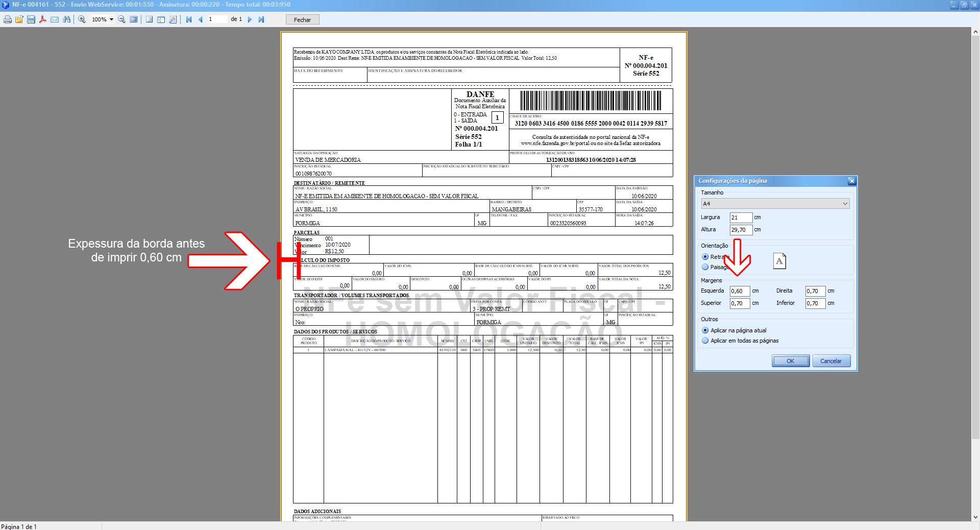Click the Esquerda margin input field
The height and width of the screenshot is (530, 980).
tap(740, 291)
